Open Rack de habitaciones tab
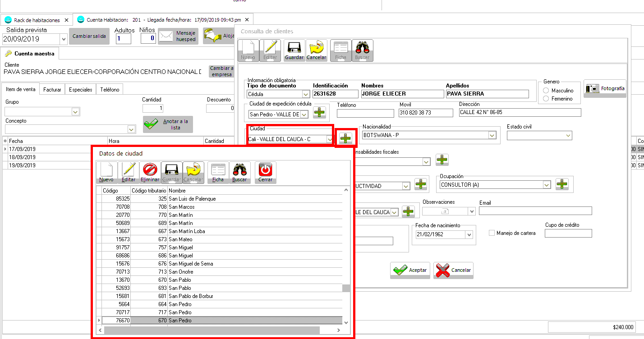The image size is (644, 339). (36, 20)
